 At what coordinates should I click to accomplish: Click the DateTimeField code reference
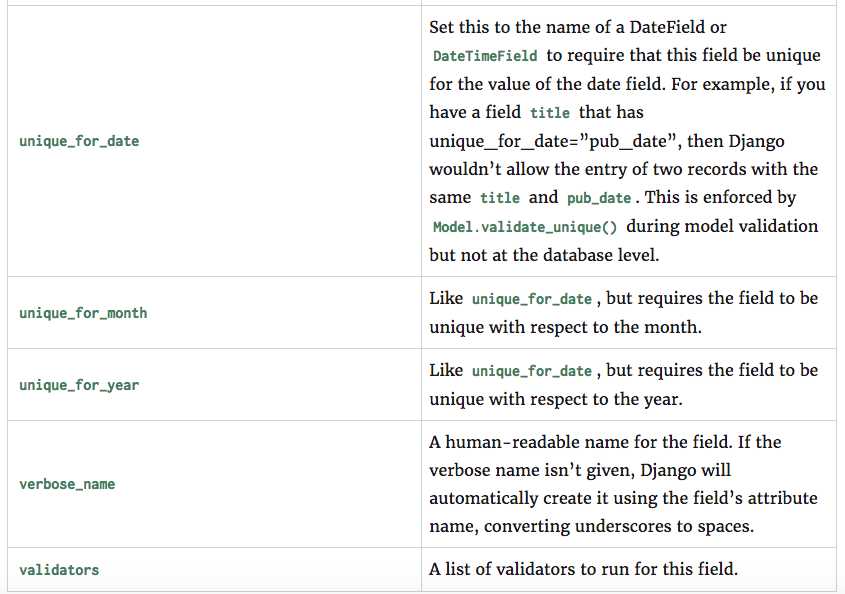tap(485, 56)
